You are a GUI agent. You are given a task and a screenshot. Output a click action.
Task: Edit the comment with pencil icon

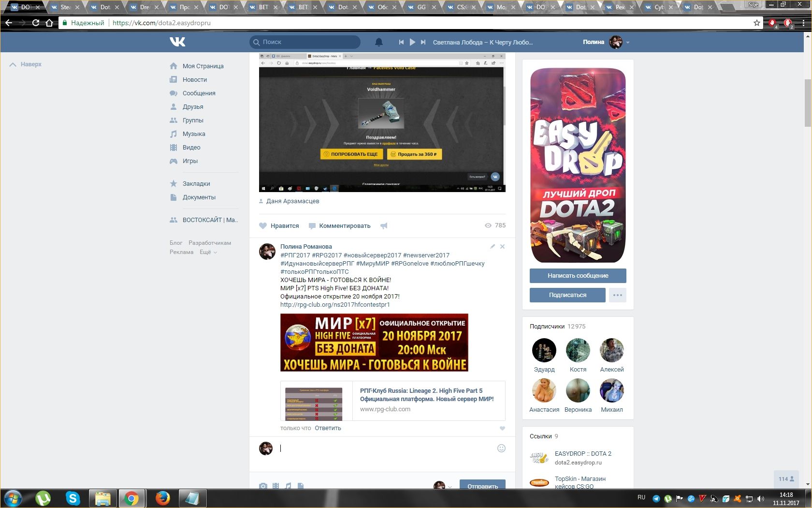493,247
